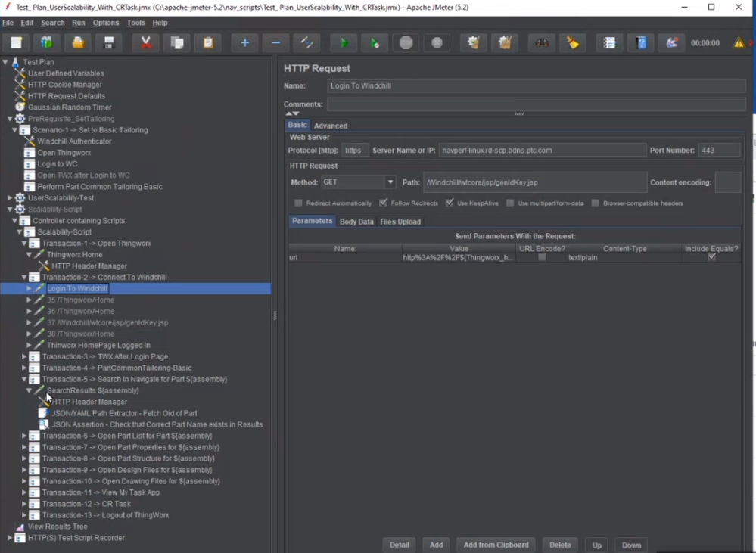Select JSON Assertion correct part name element

click(x=157, y=424)
